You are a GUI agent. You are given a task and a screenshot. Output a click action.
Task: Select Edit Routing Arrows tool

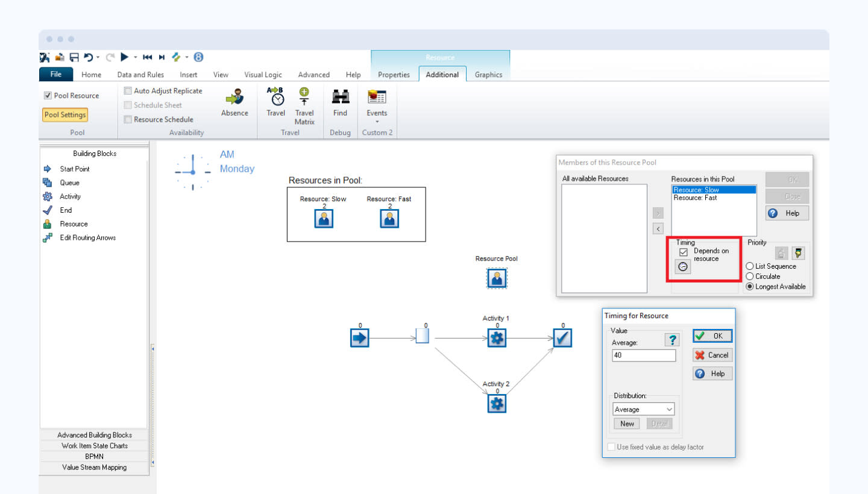(87, 238)
